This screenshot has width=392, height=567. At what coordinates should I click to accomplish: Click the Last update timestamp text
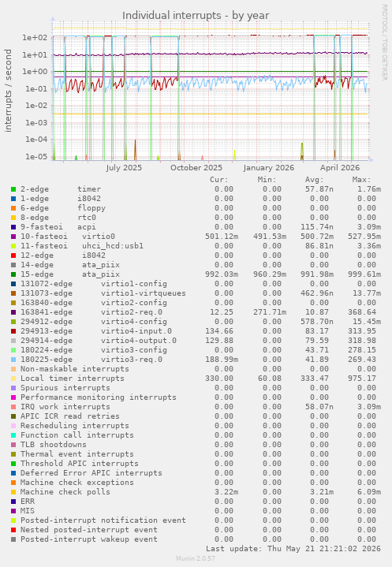point(293,549)
